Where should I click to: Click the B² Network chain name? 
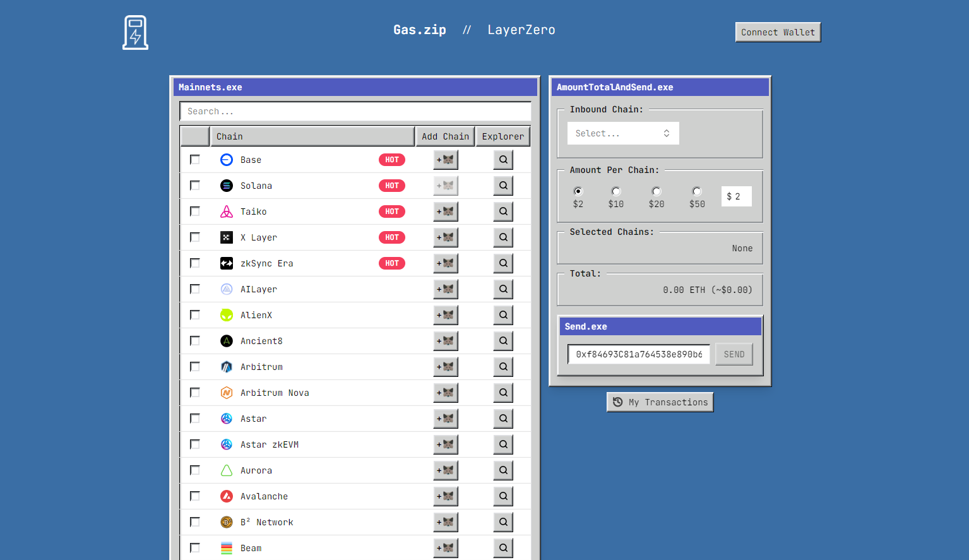[x=266, y=522]
